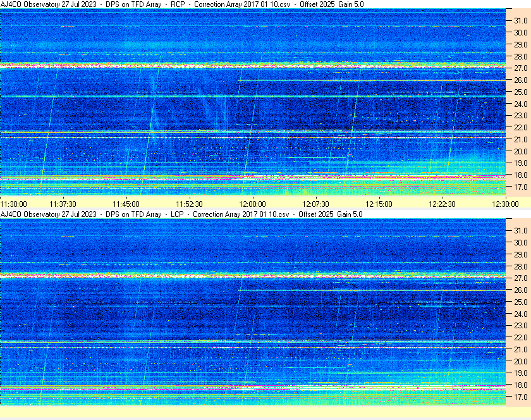Select the 27.0 frequency label on RCP axis
This screenshot has width=531, height=420.
521,68
